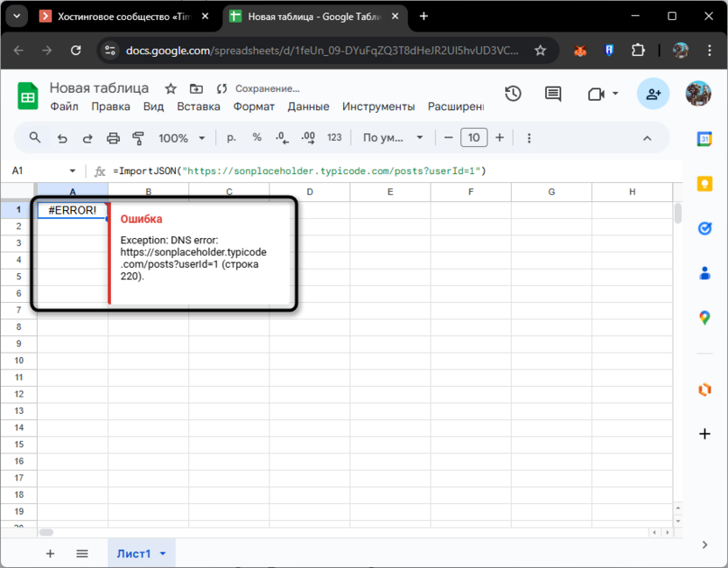The width and height of the screenshot is (728, 568).
Task: Open Google Keep in the side panel
Action: click(704, 184)
